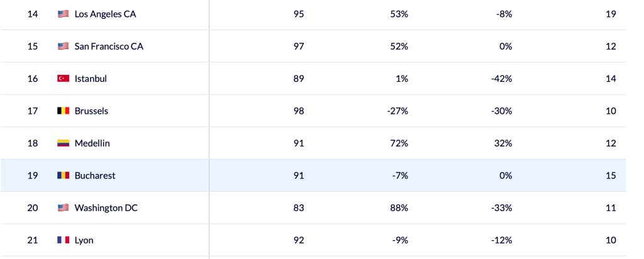
Task: Select the Washington DC city name
Action: click(x=106, y=208)
